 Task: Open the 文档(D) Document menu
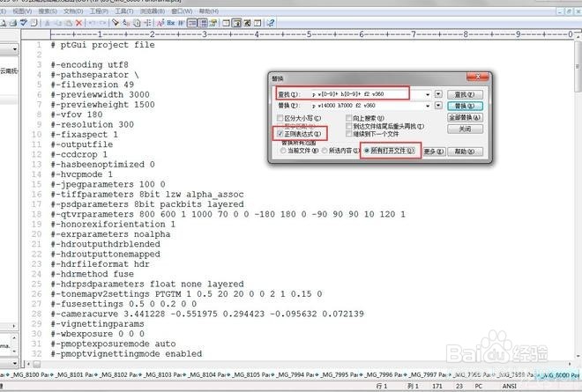tap(73, 11)
